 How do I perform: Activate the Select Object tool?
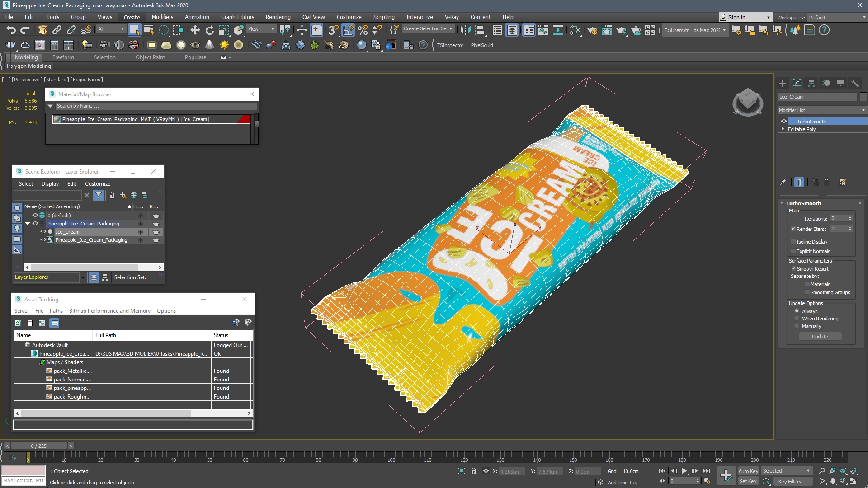point(134,30)
